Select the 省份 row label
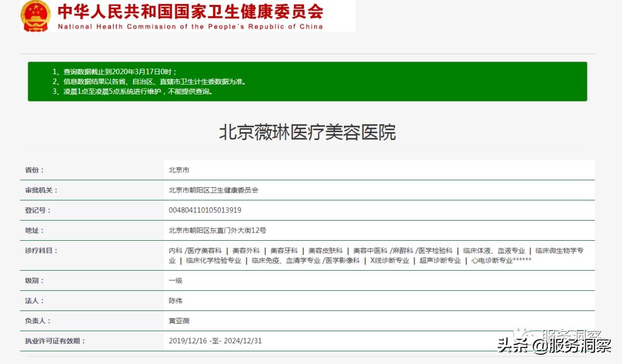 [35, 169]
